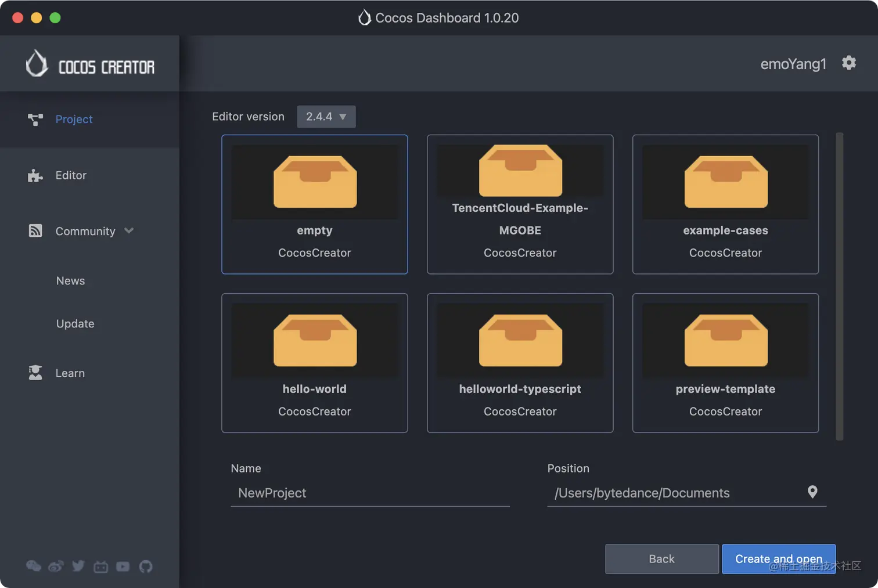Click the emoYang1 account name
878x588 pixels.
point(793,64)
